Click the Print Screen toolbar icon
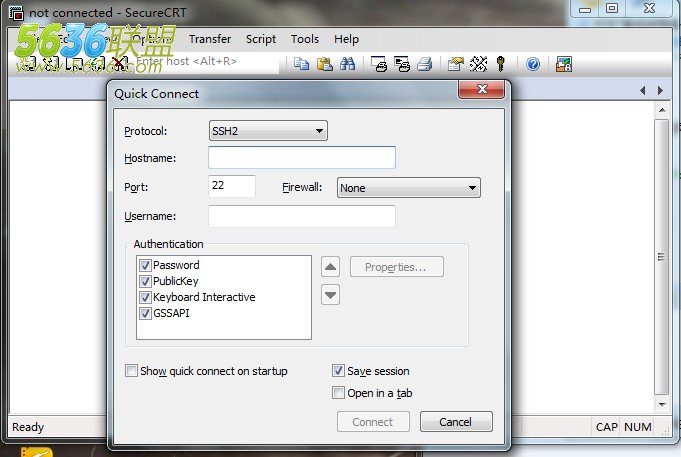Viewport: 681px width, 457px height. tap(379, 64)
